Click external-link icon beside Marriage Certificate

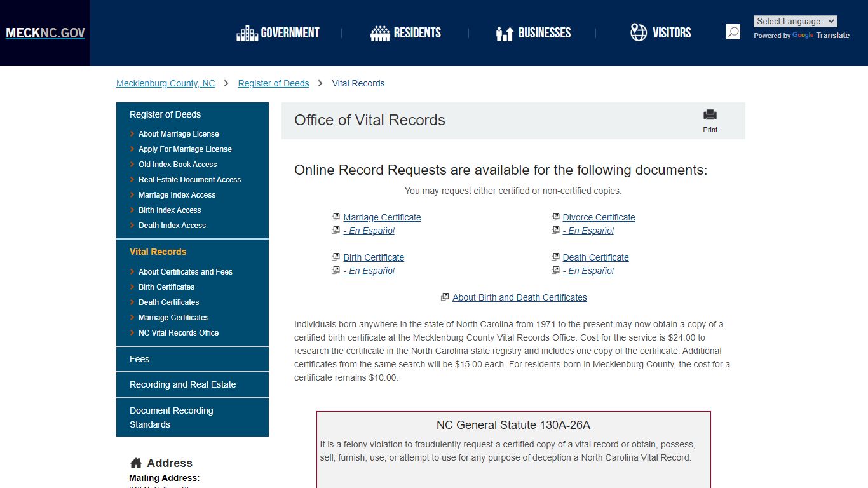click(x=336, y=217)
